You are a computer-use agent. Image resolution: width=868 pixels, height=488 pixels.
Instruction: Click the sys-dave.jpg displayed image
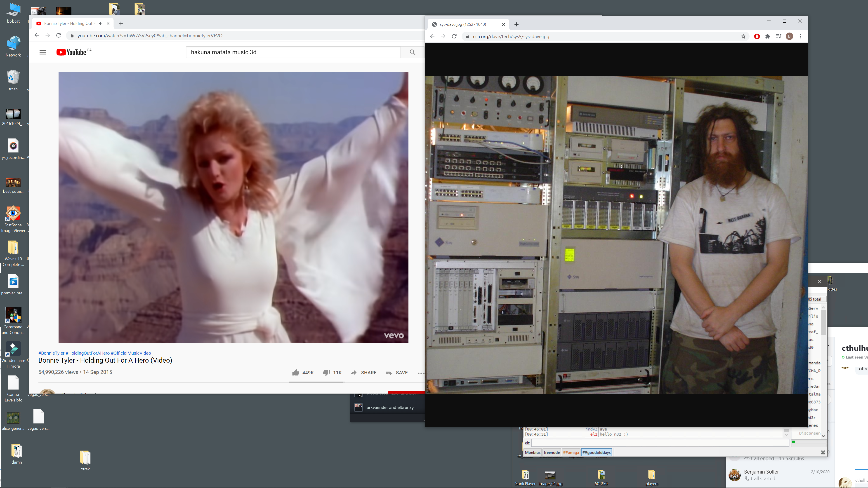(x=616, y=235)
